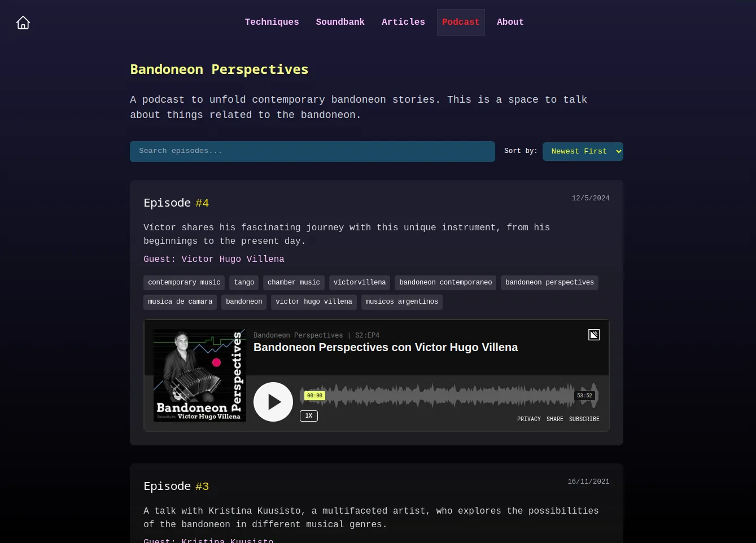Click SHARE to share the episode
Image resolution: width=756 pixels, height=543 pixels.
555,419
